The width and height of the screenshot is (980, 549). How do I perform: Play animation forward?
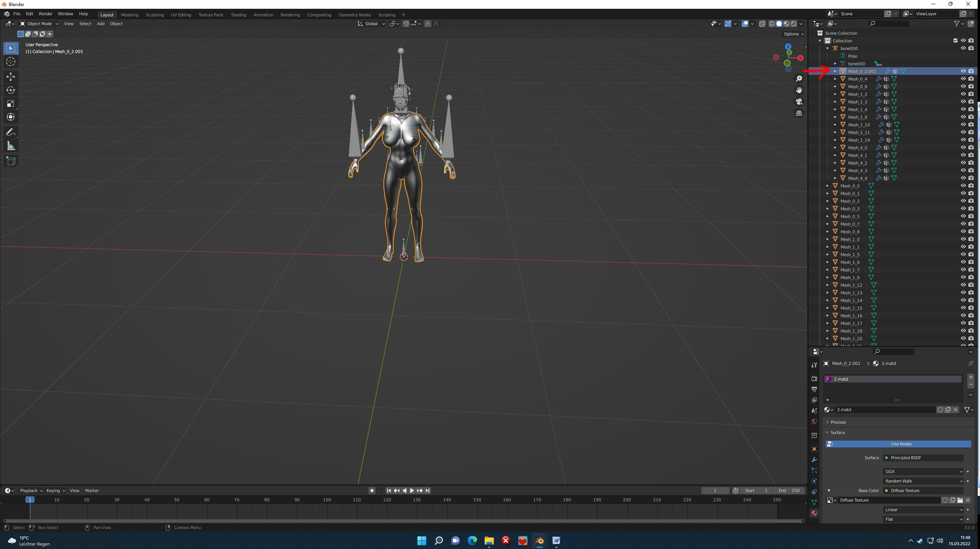[412, 491]
